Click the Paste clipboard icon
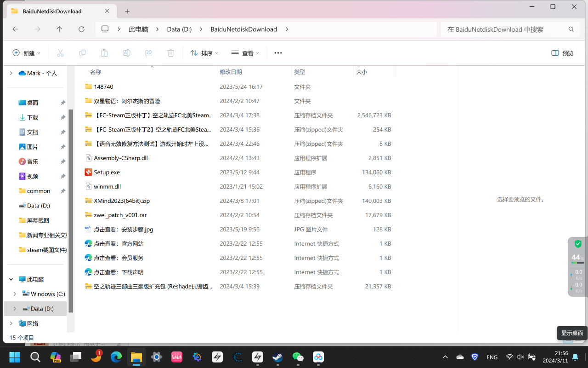This screenshot has height=368, width=588. coord(104,53)
